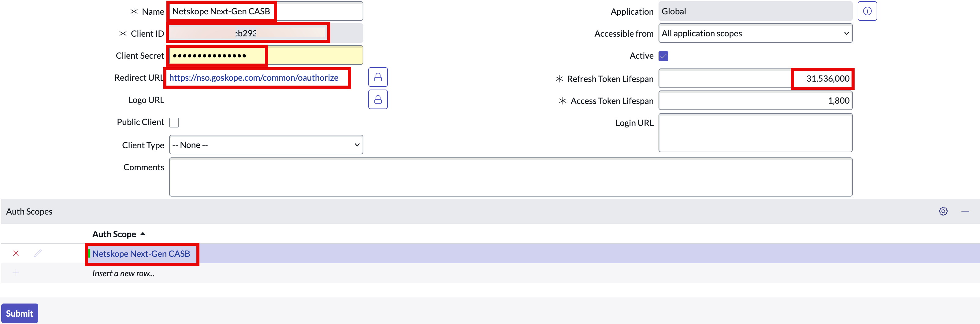
Task: Click the Application info icon
Action: click(x=867, y=11)
